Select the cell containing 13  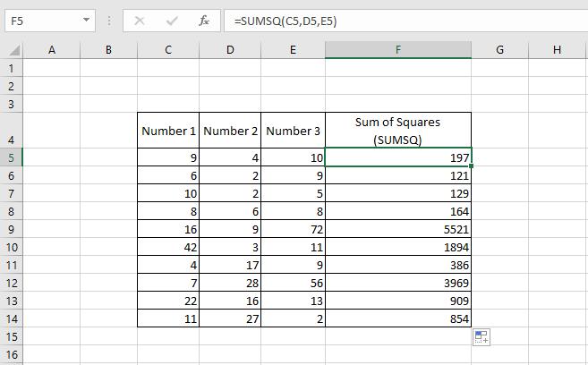pos(293,301)
